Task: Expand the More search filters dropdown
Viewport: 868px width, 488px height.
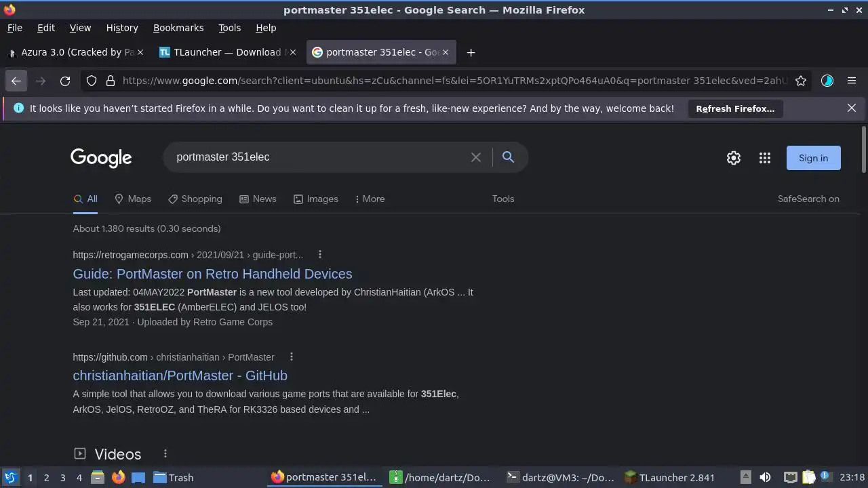Action: point(370,199)
